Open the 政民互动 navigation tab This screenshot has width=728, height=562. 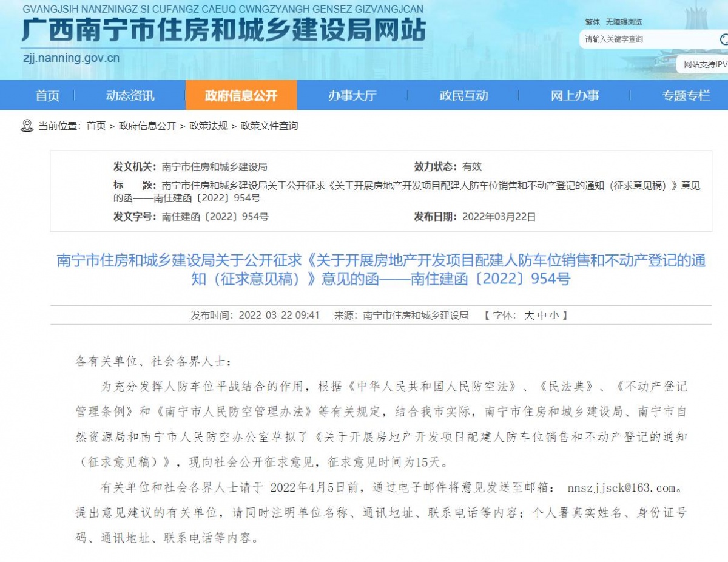tap(463, 95)
